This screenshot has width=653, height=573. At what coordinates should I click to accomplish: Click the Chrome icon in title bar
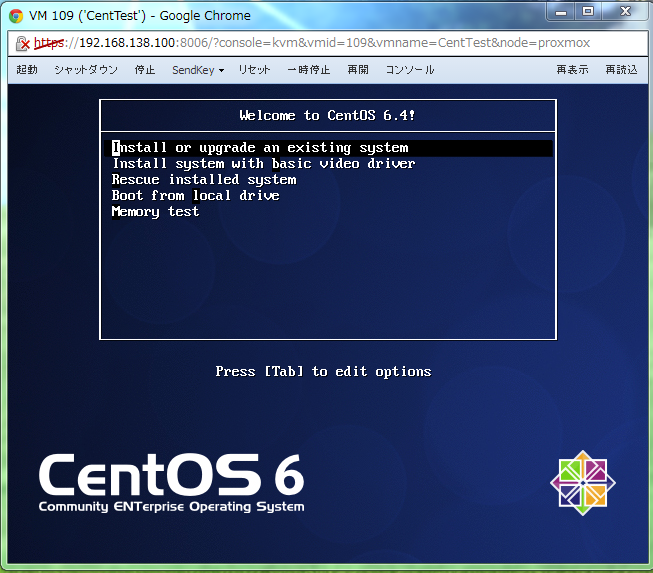[16, 16]
